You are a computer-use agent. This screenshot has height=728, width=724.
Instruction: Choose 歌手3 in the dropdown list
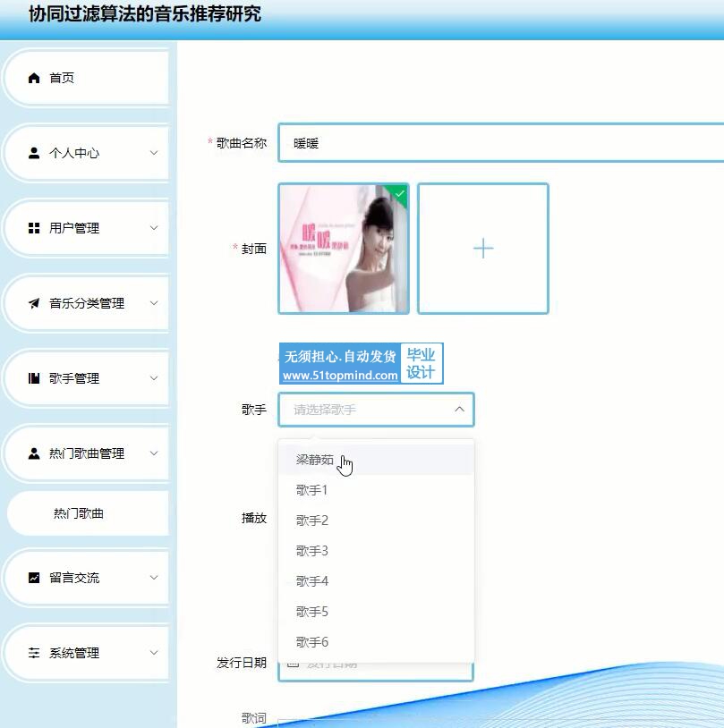tap(312, 551)
